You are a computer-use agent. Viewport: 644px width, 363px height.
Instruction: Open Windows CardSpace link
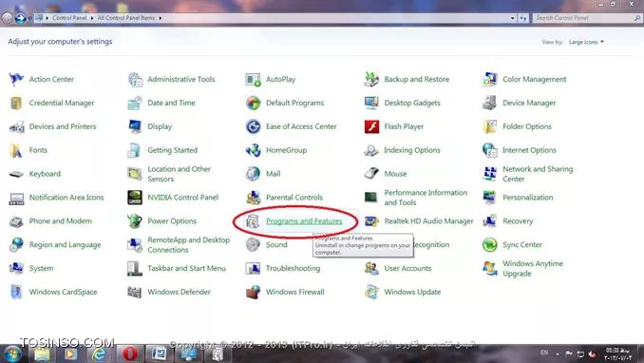tap(63, 292)
